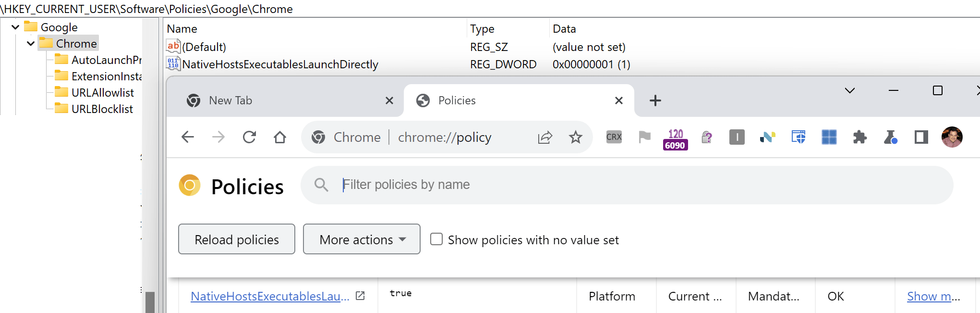Click the Platform source cell

click(612, 296)
